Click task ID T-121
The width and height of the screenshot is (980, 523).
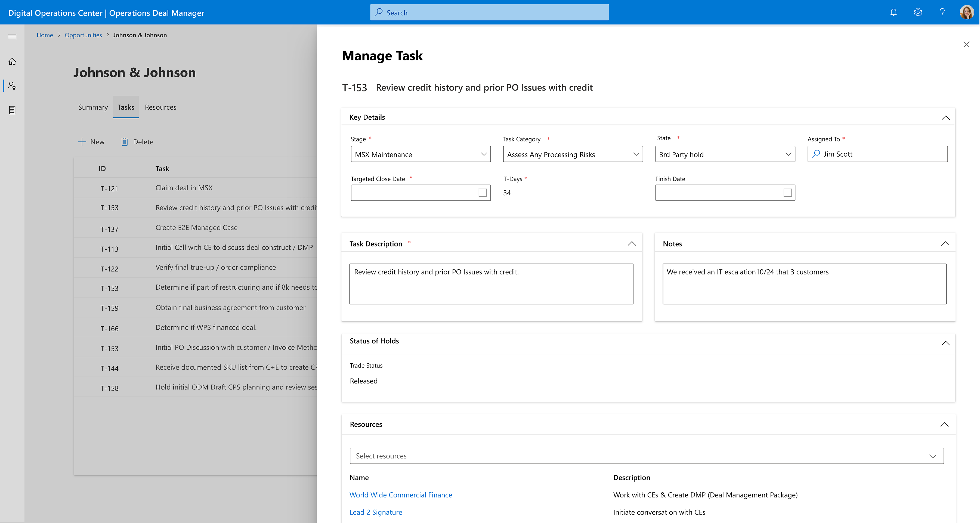109,189
